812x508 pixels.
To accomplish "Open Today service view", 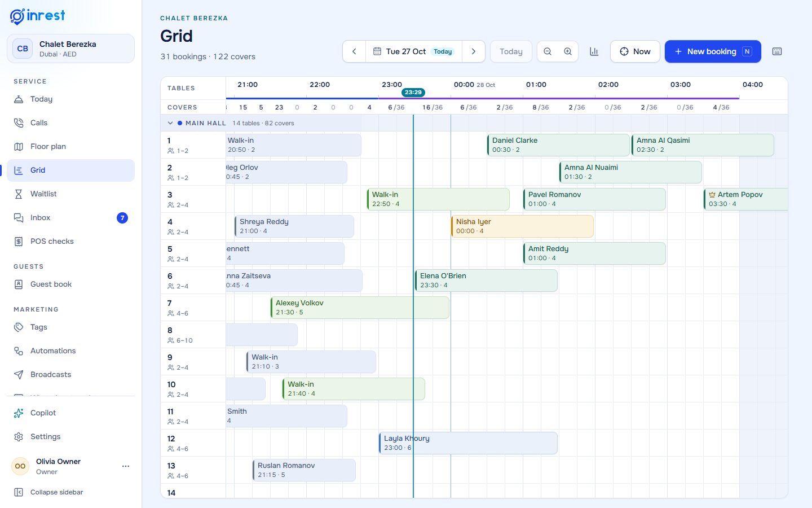I will pos(71,99).
